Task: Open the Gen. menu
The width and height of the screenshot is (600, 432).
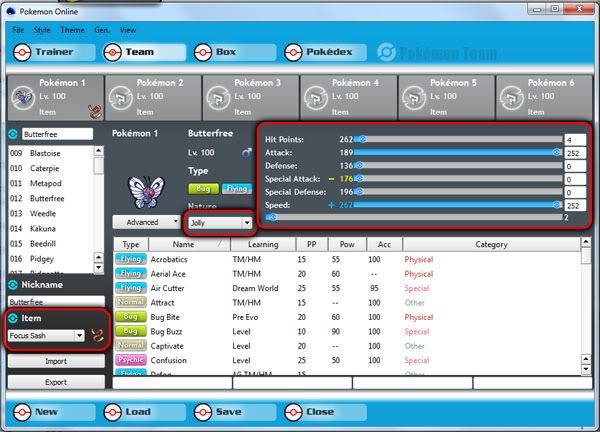Action: (102, 30)
